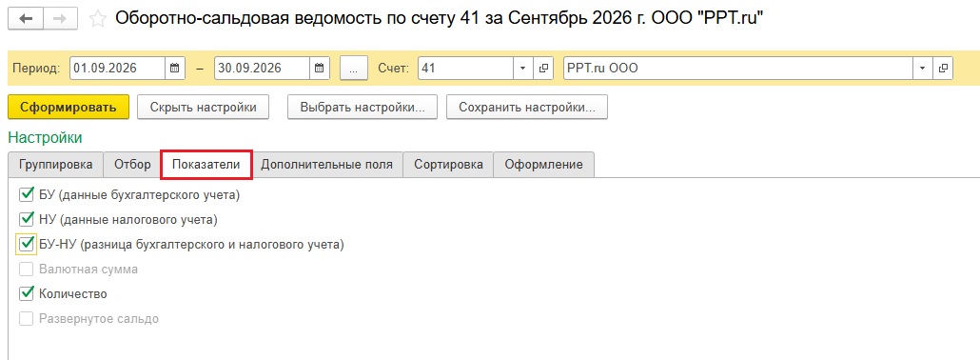The width and height of the screenshot is (980, 360).
Task: Click Сохранить настройки... button
Action: 527,107
